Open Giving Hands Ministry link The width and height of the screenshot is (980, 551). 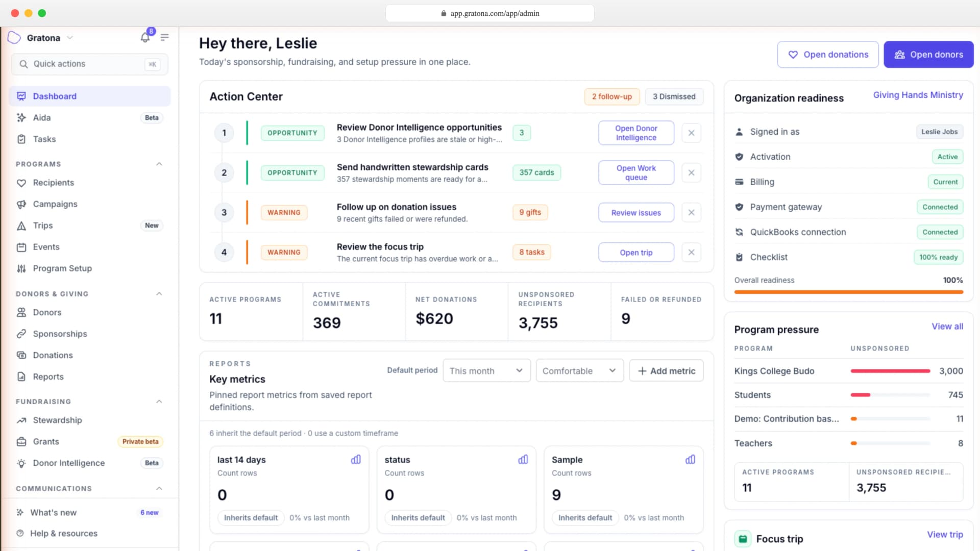pos(918,95)
